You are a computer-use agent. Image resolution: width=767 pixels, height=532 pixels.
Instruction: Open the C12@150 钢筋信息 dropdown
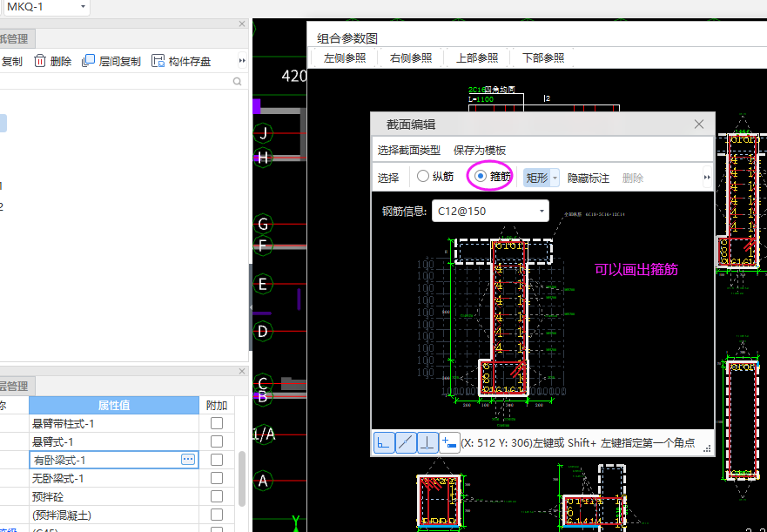(x=542, y=211)
